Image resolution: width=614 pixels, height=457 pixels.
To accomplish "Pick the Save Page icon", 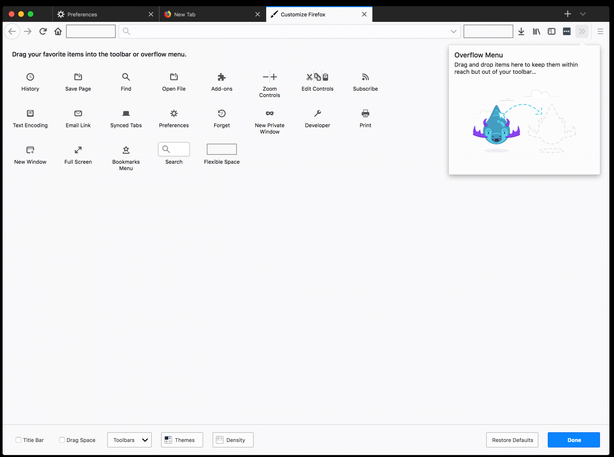I will coord(78,77).
